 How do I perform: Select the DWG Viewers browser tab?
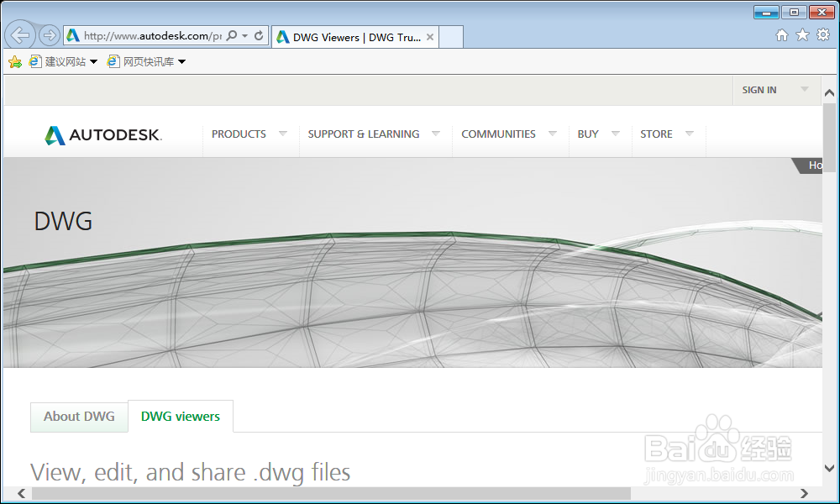[355, 37]
